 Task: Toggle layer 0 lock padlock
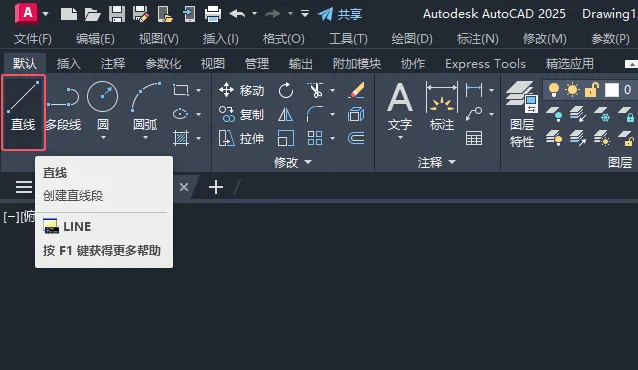(x=592, y=90)
